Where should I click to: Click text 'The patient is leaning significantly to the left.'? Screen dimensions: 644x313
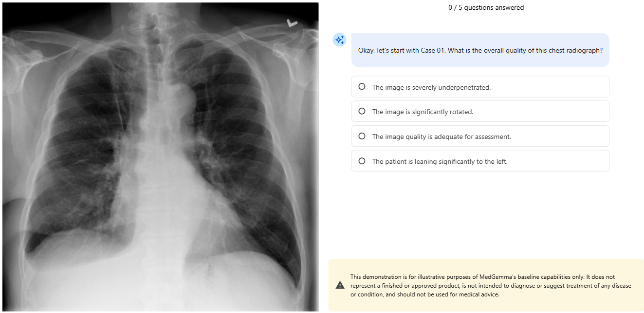pyautogui.click(x=440, y=161)
